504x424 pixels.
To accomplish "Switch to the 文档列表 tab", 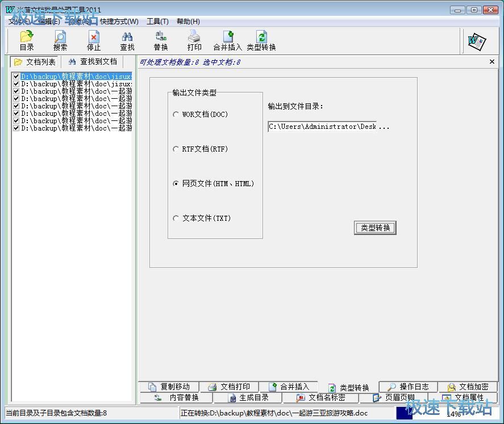I will coord(35,62).
